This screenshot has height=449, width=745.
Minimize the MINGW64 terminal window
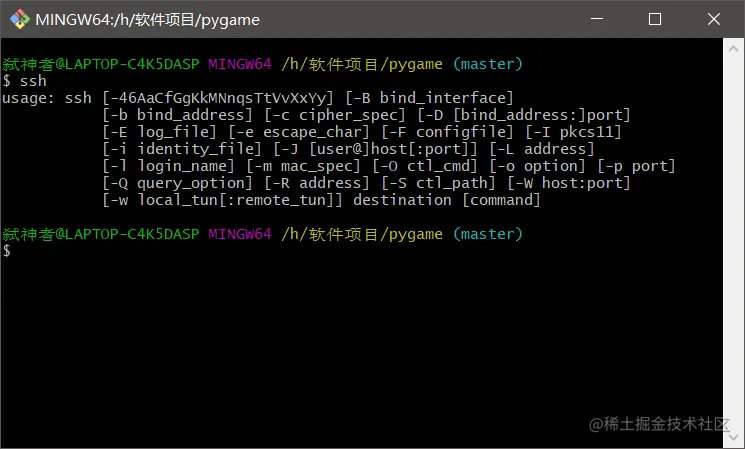pos(597,19)
